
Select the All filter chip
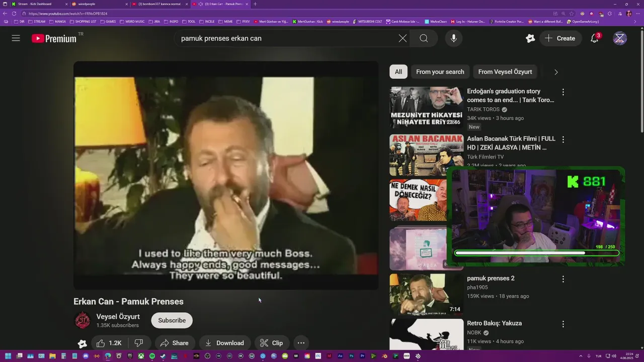point(398,72)
